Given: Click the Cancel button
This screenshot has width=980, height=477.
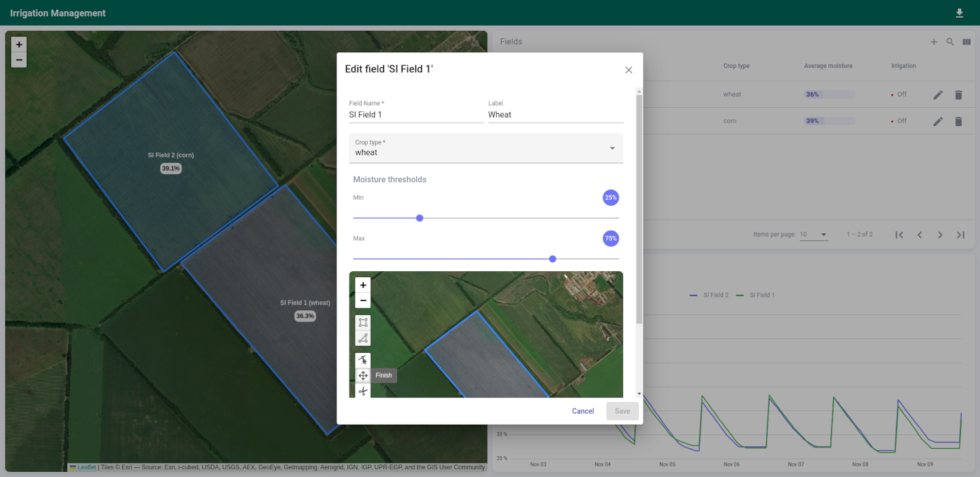Looking at the screenshot, I should [x=583, y=411].
